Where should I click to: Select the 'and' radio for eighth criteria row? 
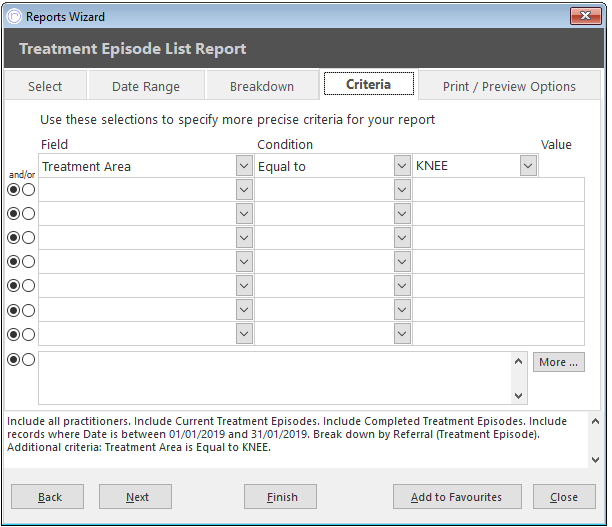[x=14, y=335]
